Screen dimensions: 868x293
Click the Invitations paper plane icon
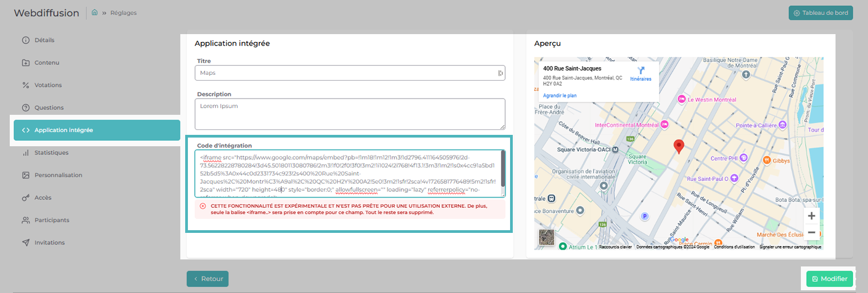coord(25,243)
